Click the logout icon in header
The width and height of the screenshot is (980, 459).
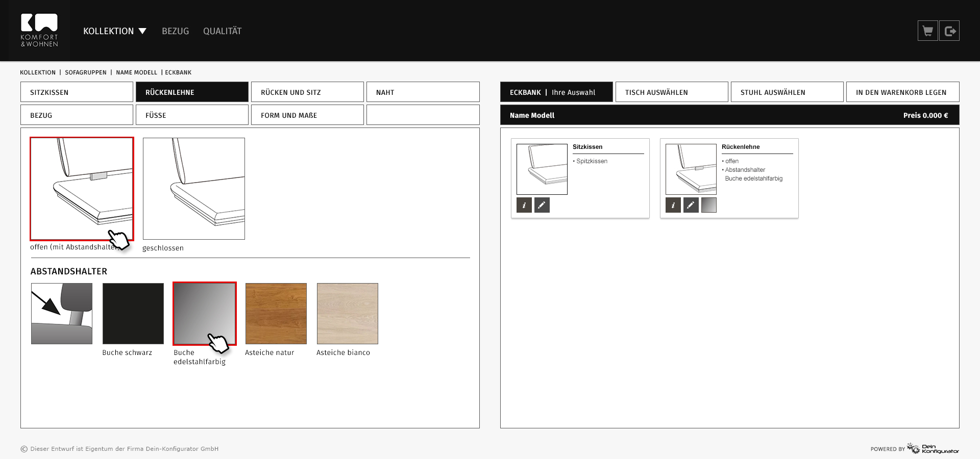click(x=949, y=31)
